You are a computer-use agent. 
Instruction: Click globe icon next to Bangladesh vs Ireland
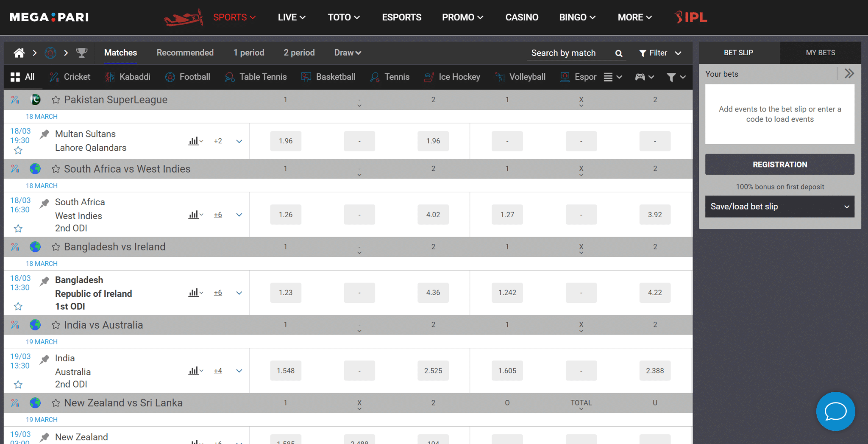click(x=35, y=247)
